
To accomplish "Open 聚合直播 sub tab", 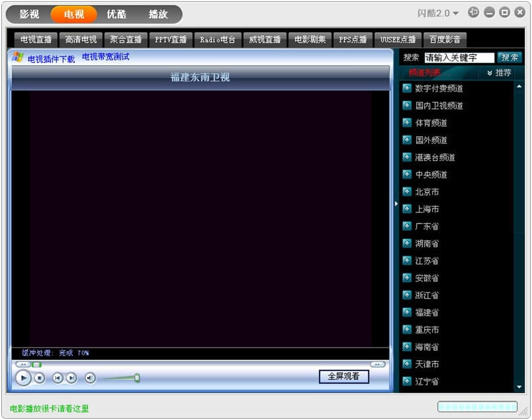I will coord(126,40).
